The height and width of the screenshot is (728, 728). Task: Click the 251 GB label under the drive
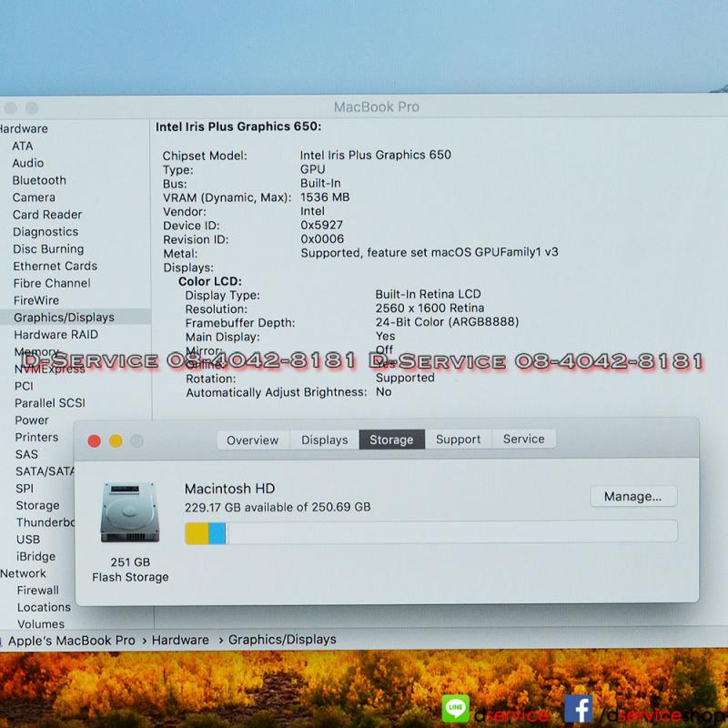(x=130, y=562)
